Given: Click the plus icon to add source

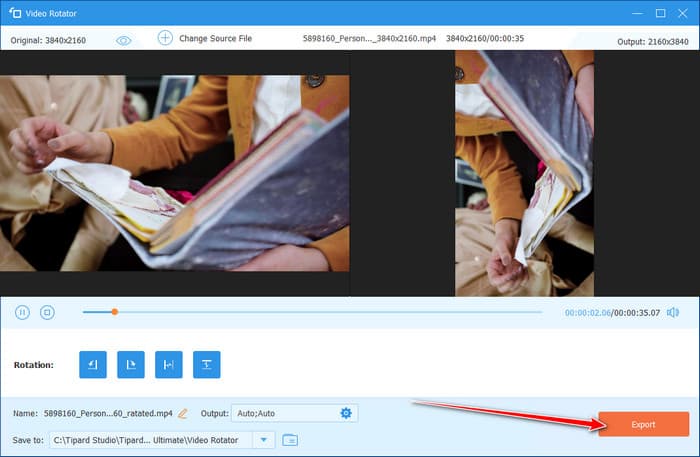Looking at the screenshot, I should (165, 38).
